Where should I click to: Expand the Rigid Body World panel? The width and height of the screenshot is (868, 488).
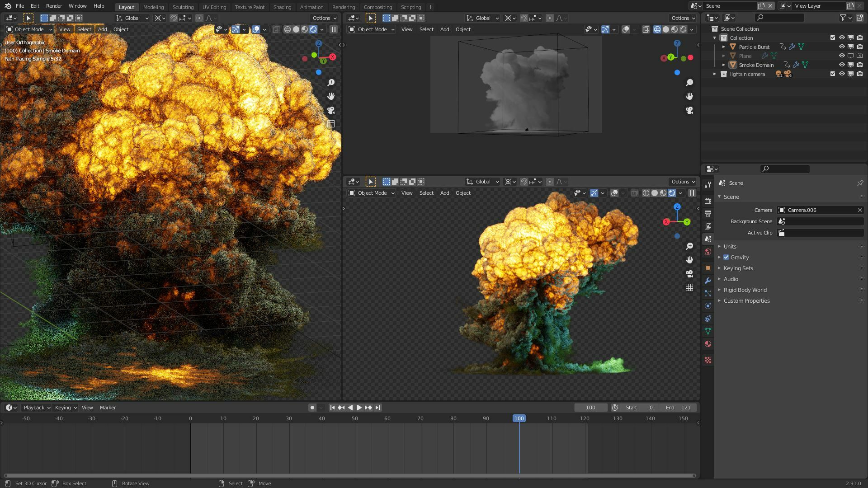(745, 290)
